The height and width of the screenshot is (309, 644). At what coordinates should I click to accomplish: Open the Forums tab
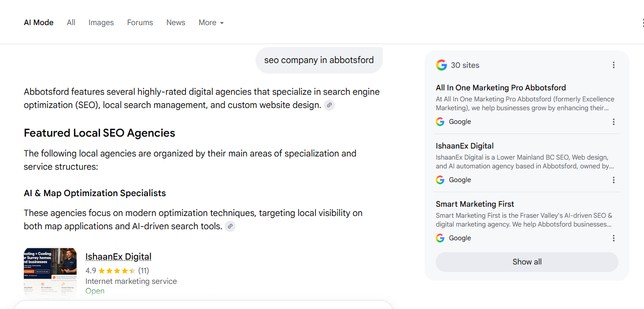(x=140, y=22)
